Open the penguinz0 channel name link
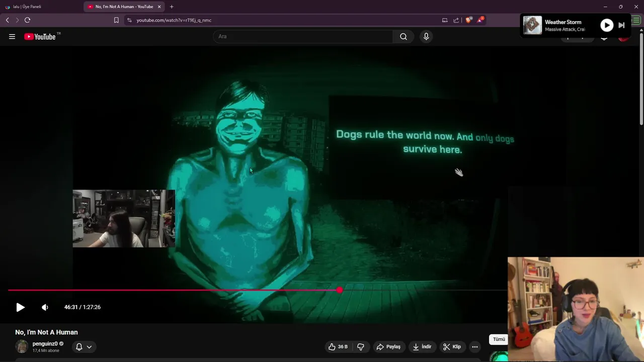Screen dimensions: 644x362 pyautogui.click(x=45, y=344)
